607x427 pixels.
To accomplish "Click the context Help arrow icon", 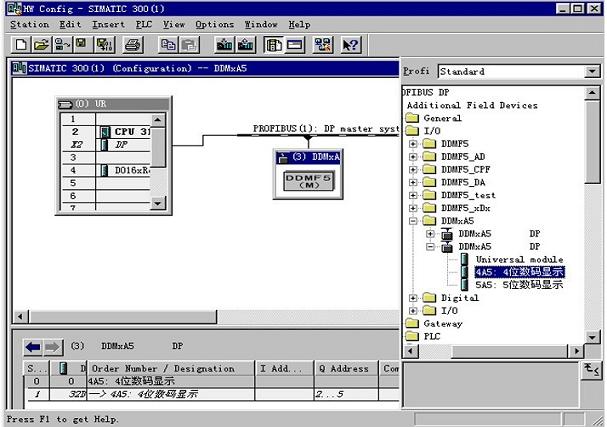I will pos(350,45).
